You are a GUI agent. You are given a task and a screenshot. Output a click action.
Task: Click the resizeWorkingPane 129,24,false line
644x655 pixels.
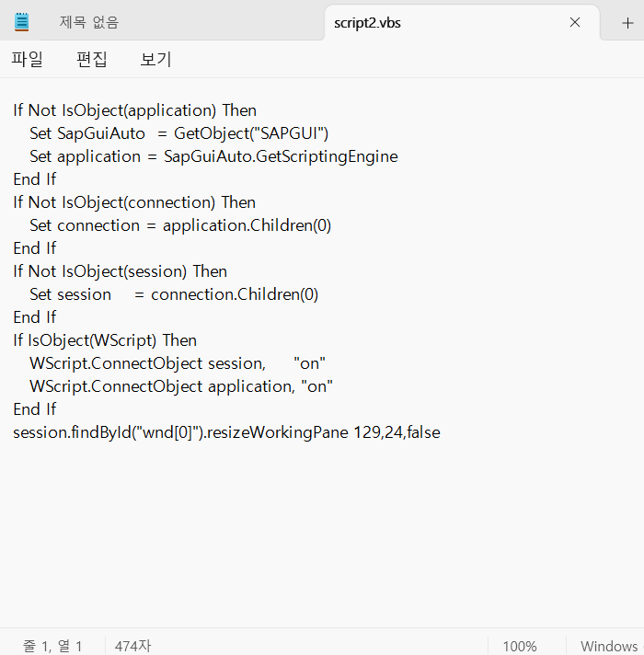(226, 432)
